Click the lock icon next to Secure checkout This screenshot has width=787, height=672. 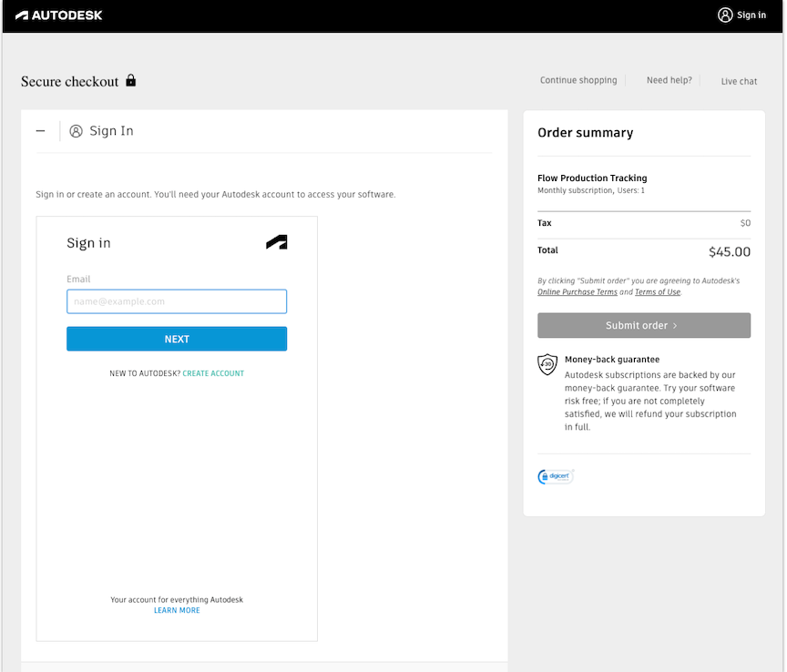tap(130, 80)
